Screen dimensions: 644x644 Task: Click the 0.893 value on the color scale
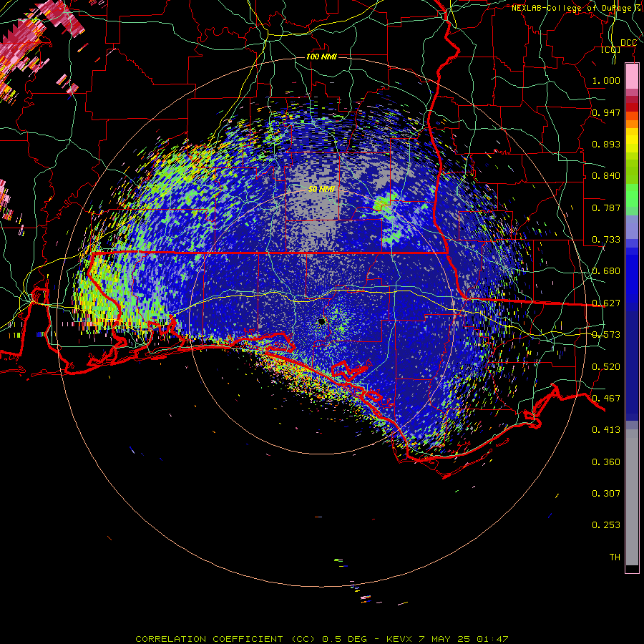click(606, 144)
